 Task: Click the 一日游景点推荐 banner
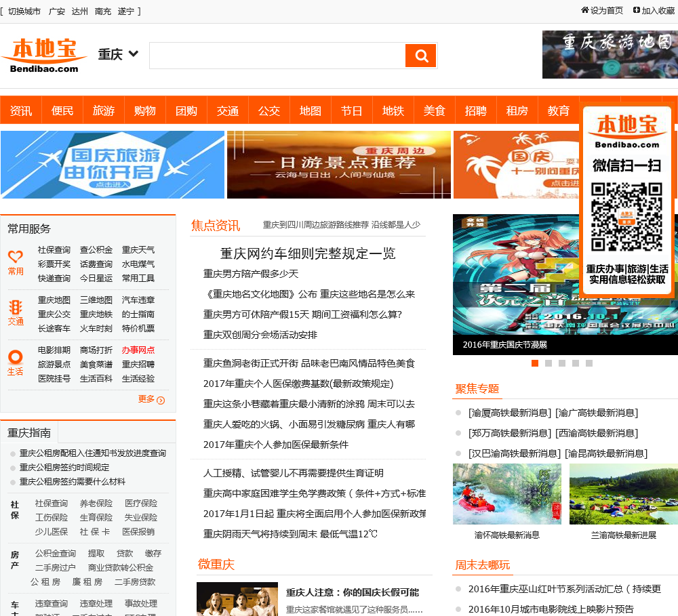[338, 165]
